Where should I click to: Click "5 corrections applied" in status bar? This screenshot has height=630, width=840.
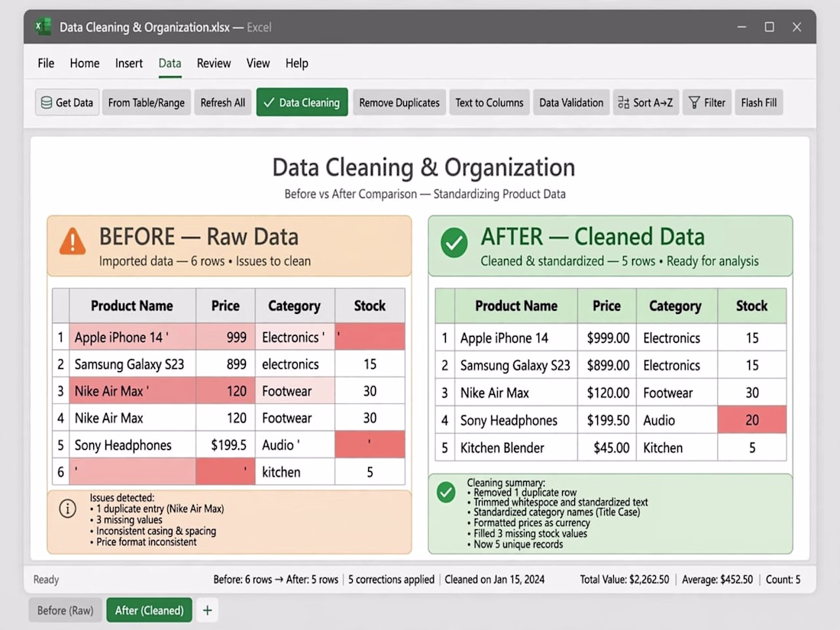pos(391,579)
